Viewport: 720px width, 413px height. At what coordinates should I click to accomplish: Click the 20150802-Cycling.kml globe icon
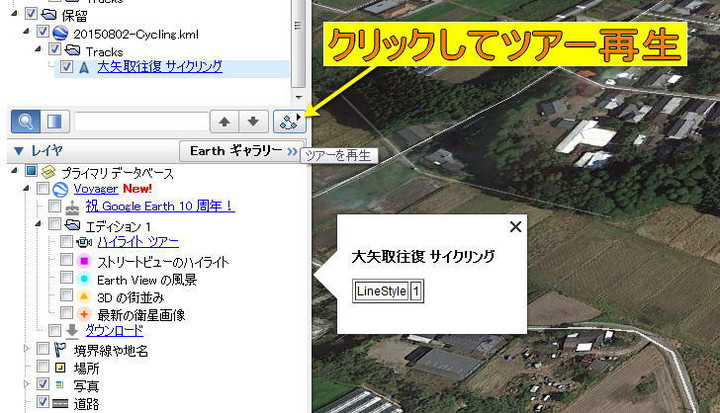click(59, 33)
